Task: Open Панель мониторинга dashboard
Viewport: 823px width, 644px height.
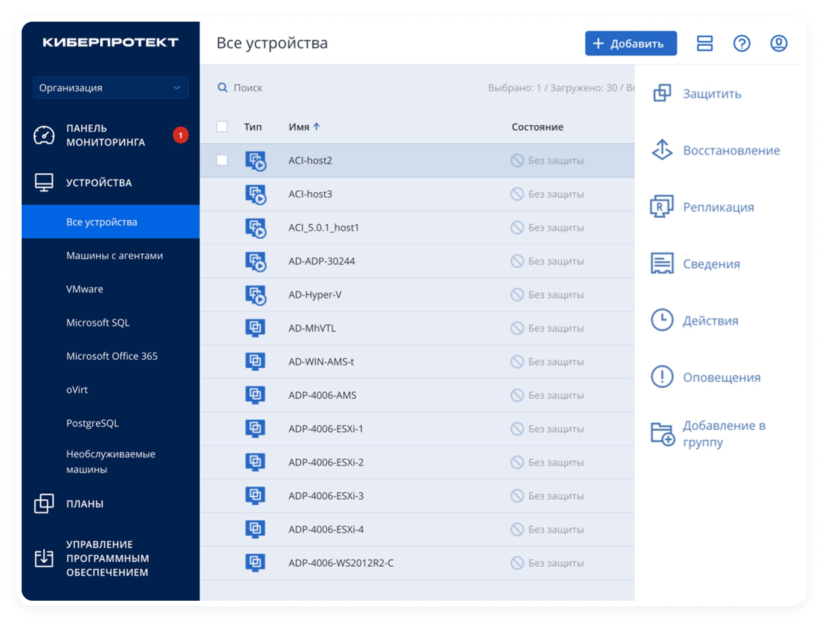Action: 105,135
